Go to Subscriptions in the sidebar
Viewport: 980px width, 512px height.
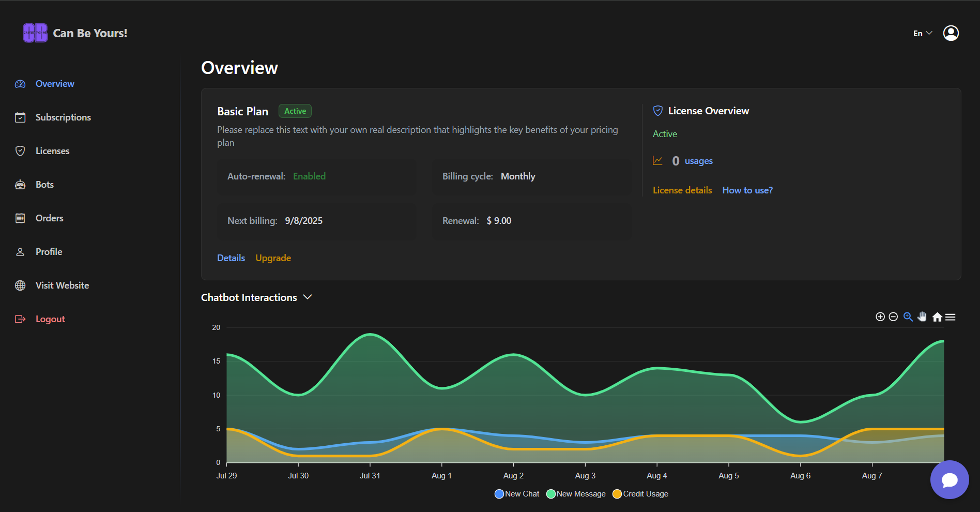point(63,117)
